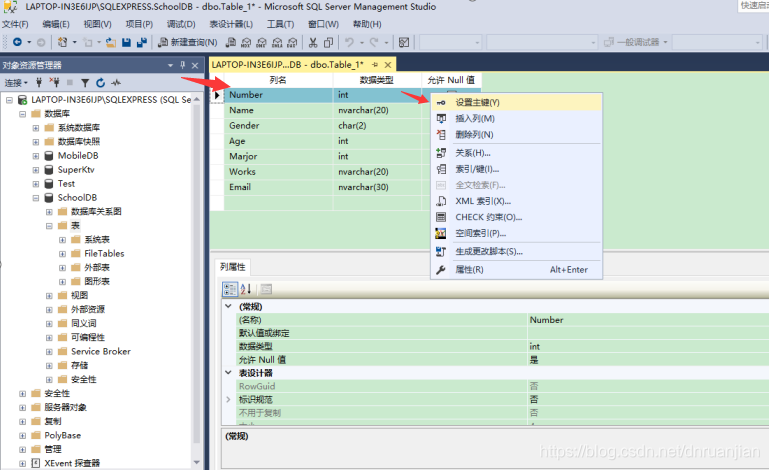The image size is (769, 470).
Task: Expand the MobileDB database node
Action: 36,156
